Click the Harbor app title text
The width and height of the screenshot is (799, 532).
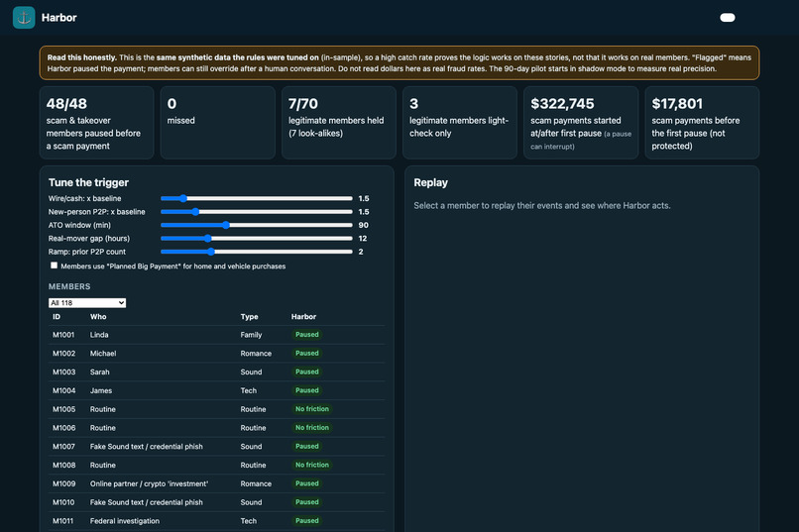(x=59, y=17)
